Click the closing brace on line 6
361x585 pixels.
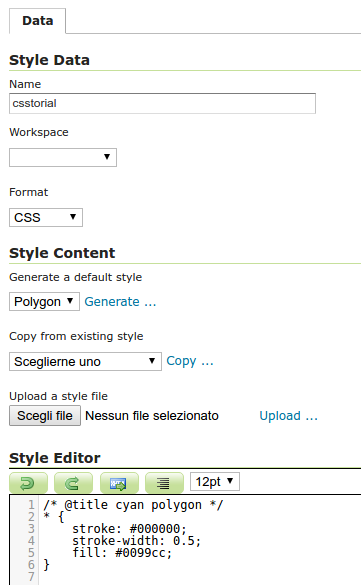(x=46, y=564)
